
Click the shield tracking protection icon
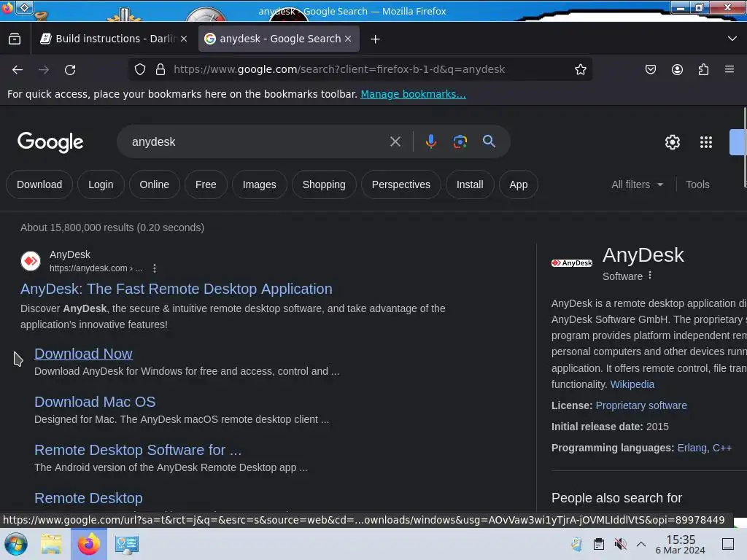click(139, 69)
